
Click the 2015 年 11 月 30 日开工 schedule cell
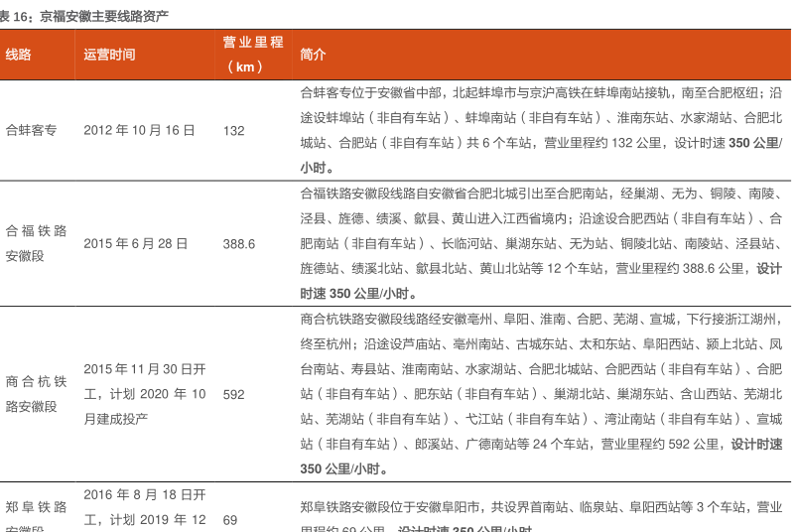(145, 394)
